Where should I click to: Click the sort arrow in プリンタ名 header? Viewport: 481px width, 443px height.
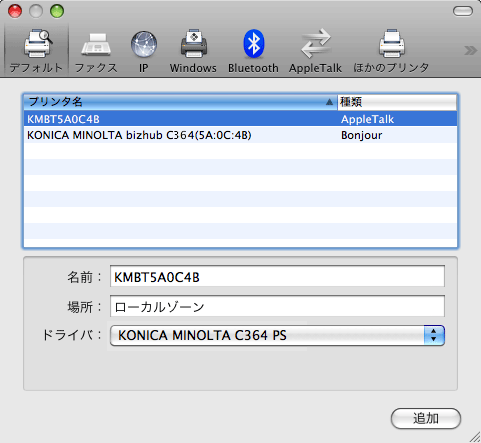329,102
